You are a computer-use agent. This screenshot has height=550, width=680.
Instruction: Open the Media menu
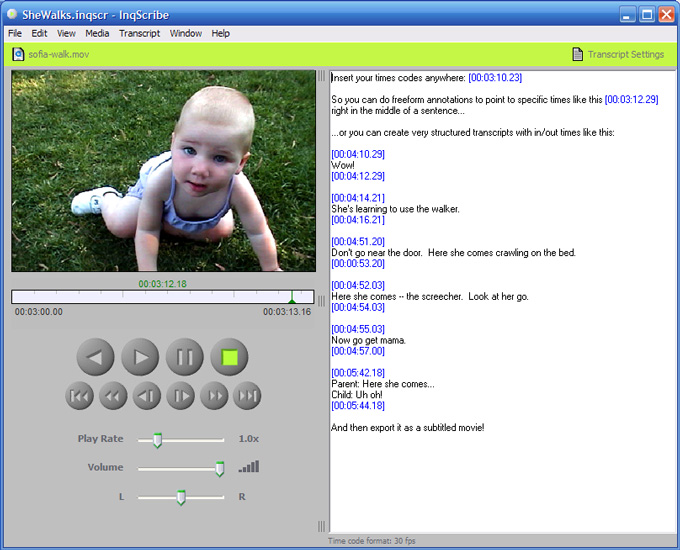97,33
